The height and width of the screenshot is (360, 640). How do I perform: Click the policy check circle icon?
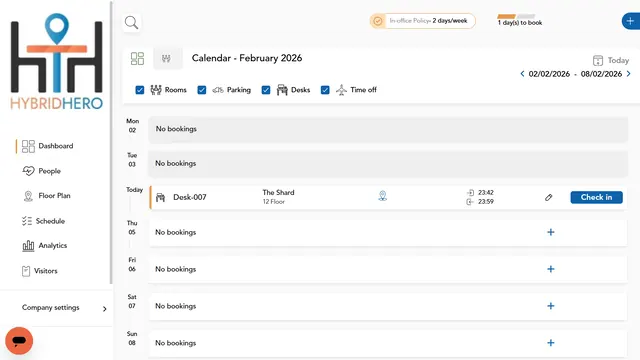378,21
